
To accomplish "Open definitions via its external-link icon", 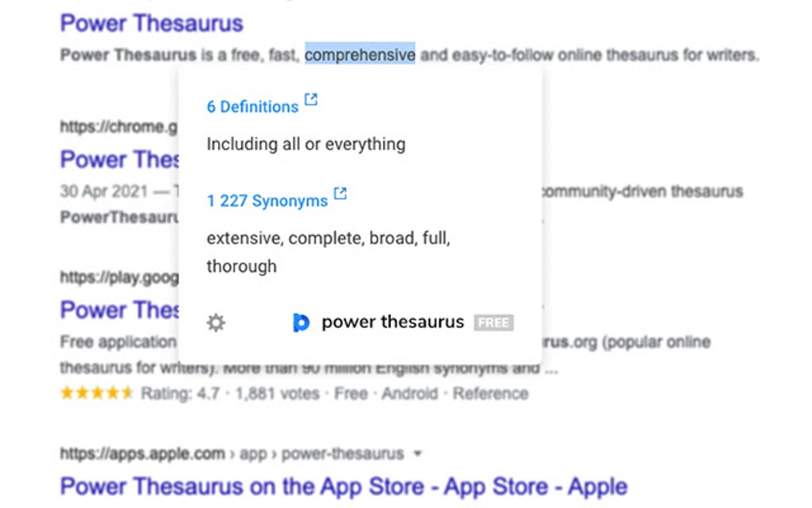I will click(x=311, y=100).
